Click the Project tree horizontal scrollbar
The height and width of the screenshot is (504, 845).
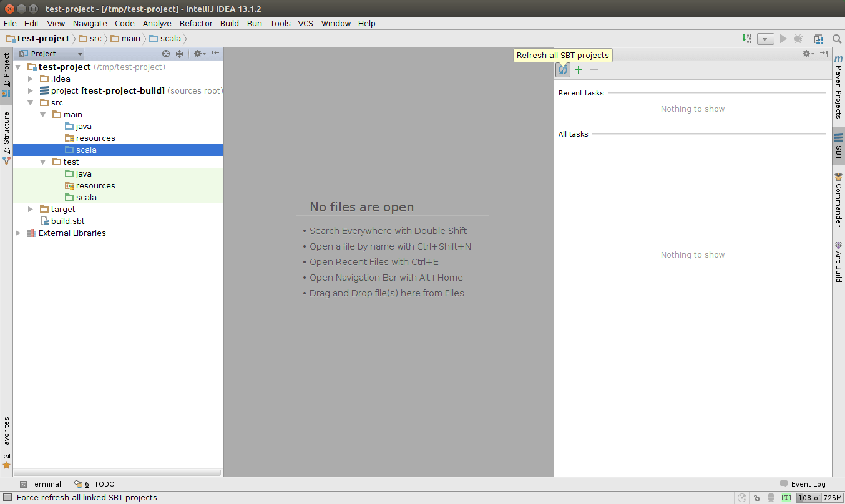(118, 473)
